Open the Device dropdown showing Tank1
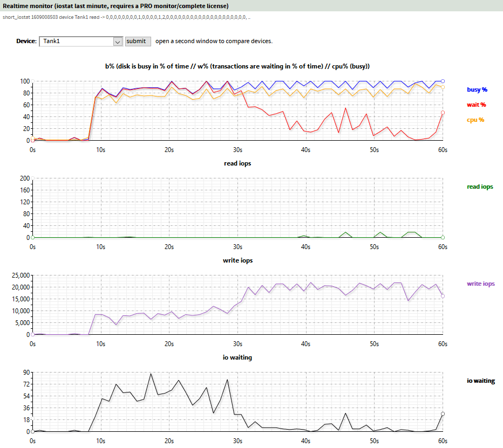 [81, 42]
